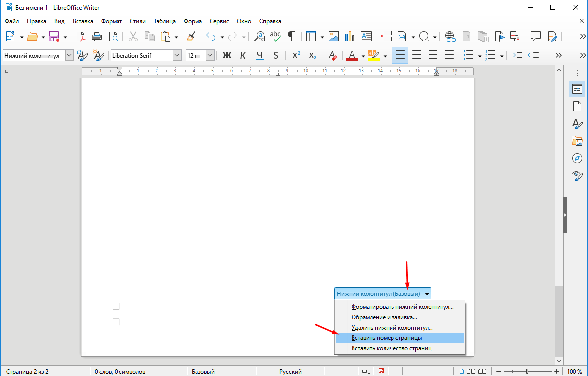This screenshot has width=588, height=376.
Task: Insert a comment
Action: point(536,36)
